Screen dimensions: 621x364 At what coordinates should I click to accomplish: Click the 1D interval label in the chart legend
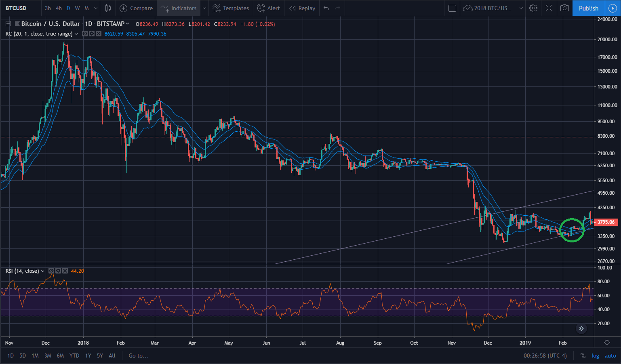point(88,24)
